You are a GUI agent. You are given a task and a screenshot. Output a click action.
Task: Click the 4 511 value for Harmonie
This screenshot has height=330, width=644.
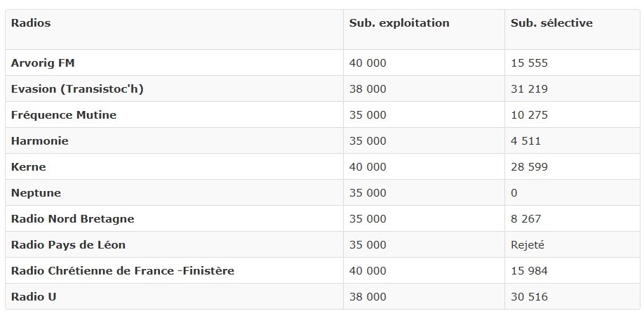pyautogui.click(x=525, y=141)
